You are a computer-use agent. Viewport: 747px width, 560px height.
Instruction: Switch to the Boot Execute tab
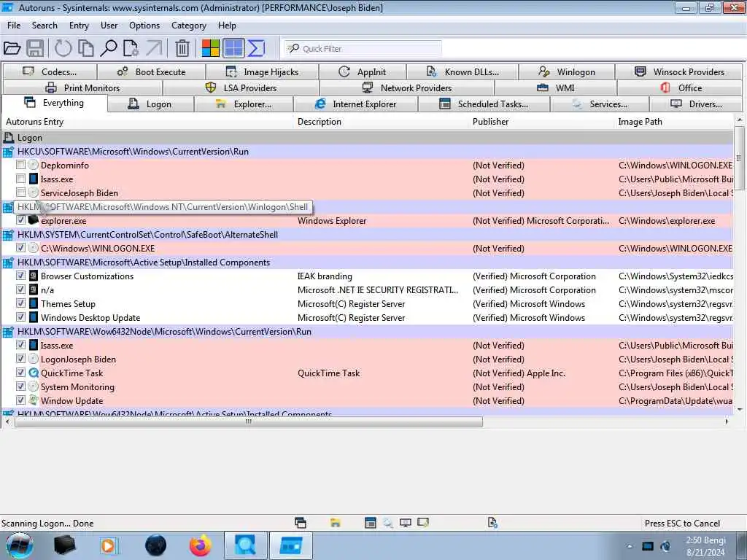coord(152,71)
